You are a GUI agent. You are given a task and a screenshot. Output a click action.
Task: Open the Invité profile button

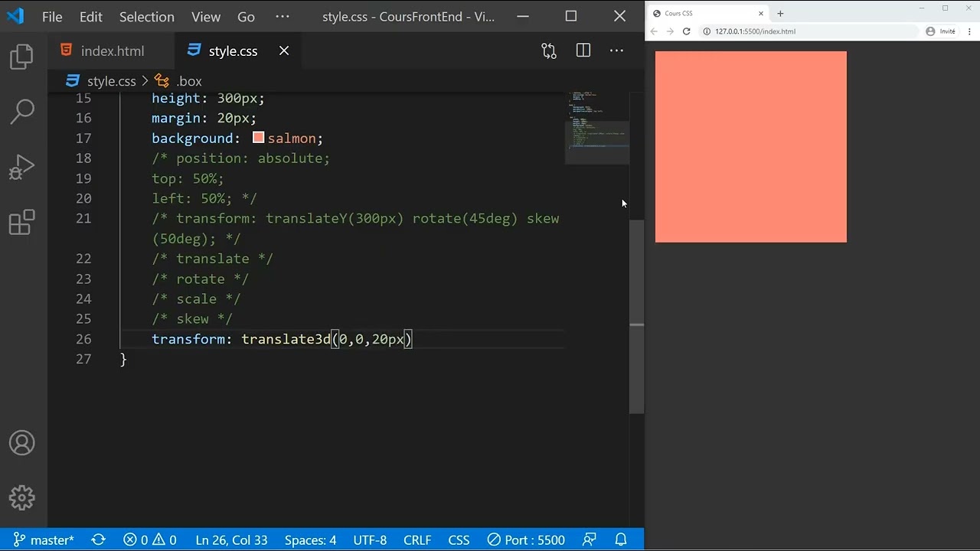(x=941, y=31)
